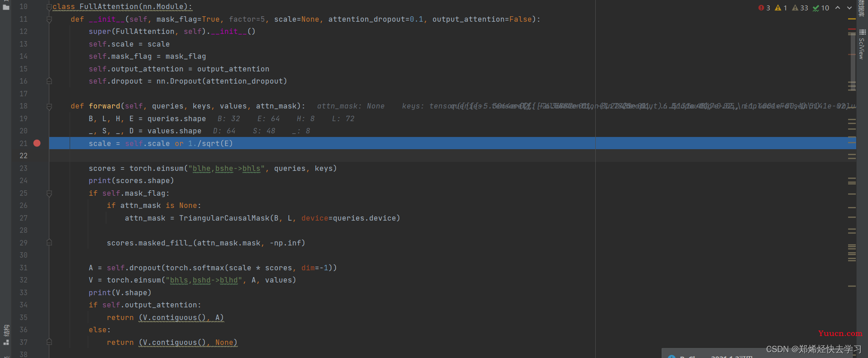This screenshot has height=358, width=868.
Task: Click the inline debug value 'H: 8'
Action: [306, 118]
